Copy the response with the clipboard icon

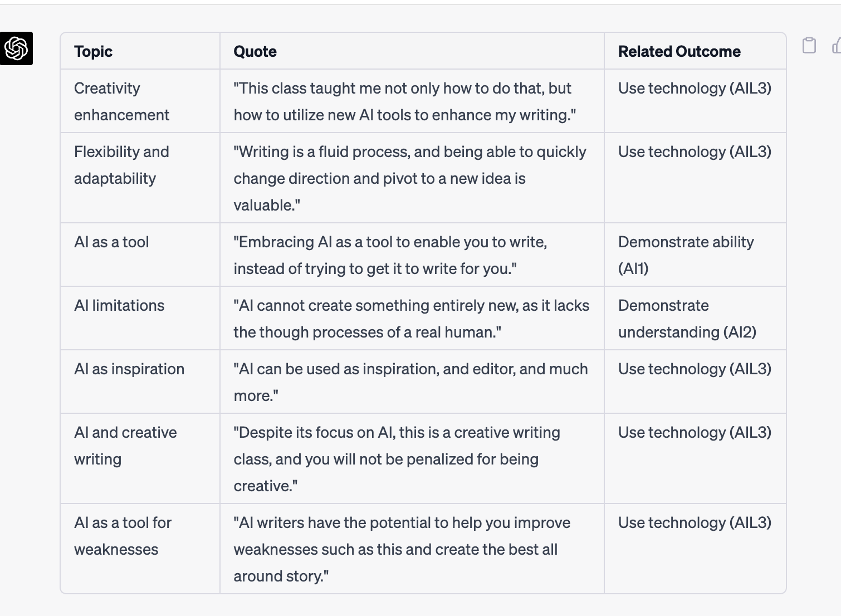pos(809,45)
